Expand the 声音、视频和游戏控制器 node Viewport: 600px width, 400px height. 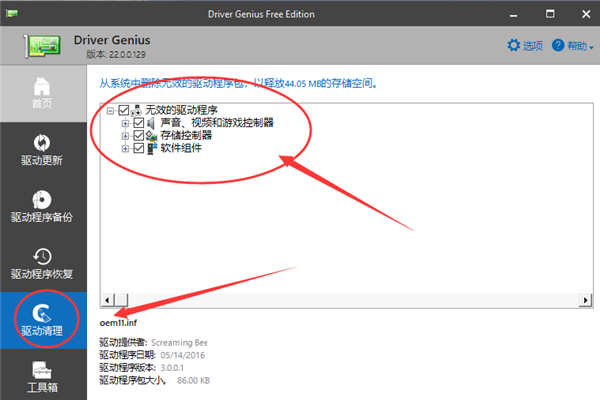click(125, 123)
